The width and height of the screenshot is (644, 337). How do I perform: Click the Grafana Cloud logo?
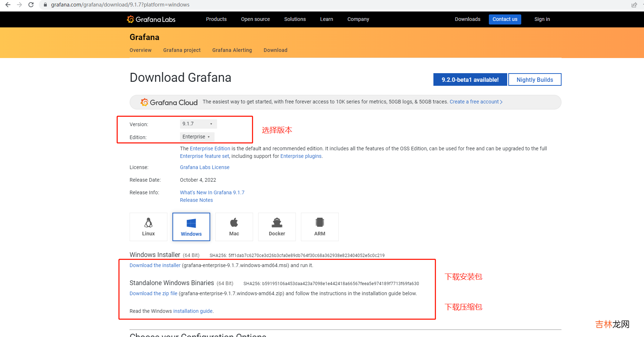click(x=169, y=102)
